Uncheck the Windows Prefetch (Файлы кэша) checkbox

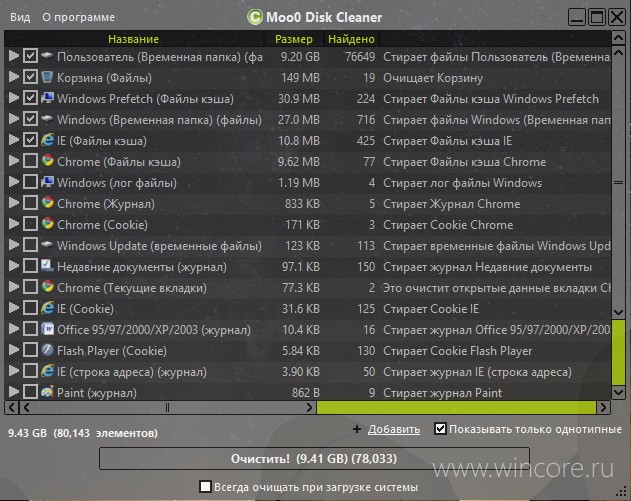30,98
